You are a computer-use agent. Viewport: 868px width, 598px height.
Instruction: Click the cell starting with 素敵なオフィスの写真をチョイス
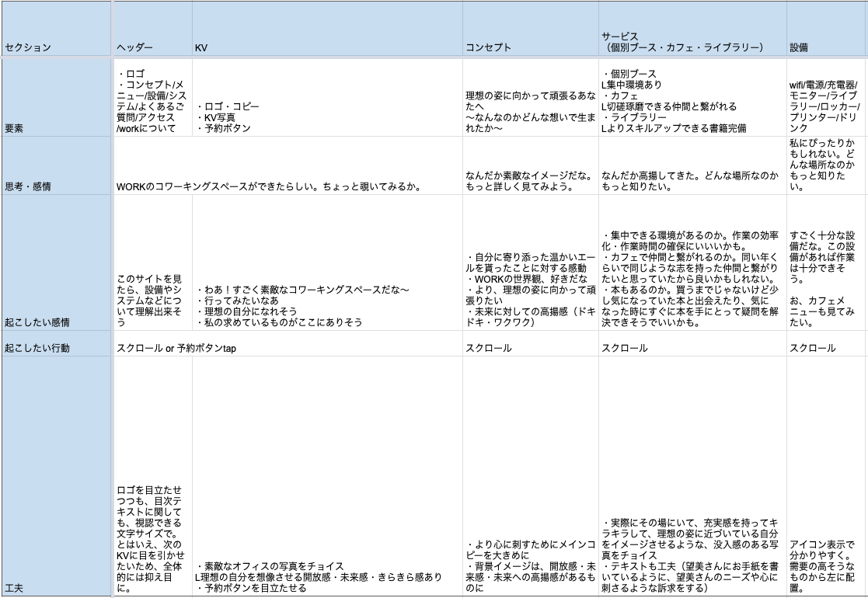326,476
